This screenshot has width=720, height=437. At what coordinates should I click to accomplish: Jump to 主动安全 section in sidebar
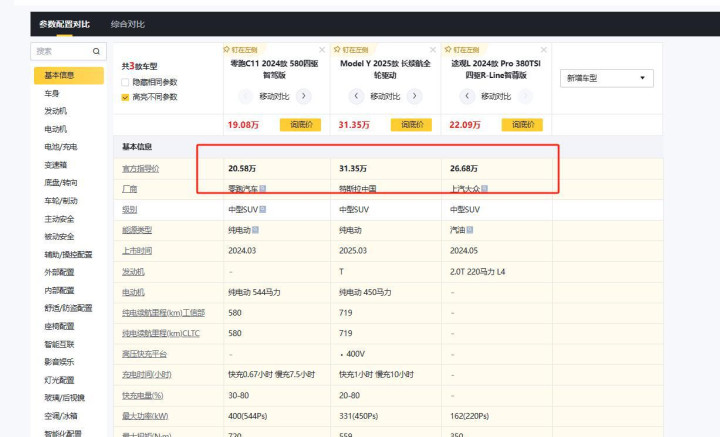[59, 219]
